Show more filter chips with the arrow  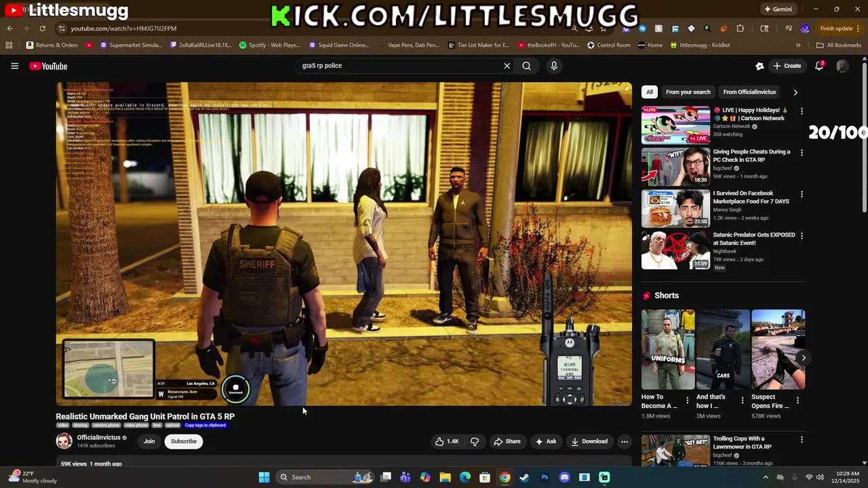(795, 92)
